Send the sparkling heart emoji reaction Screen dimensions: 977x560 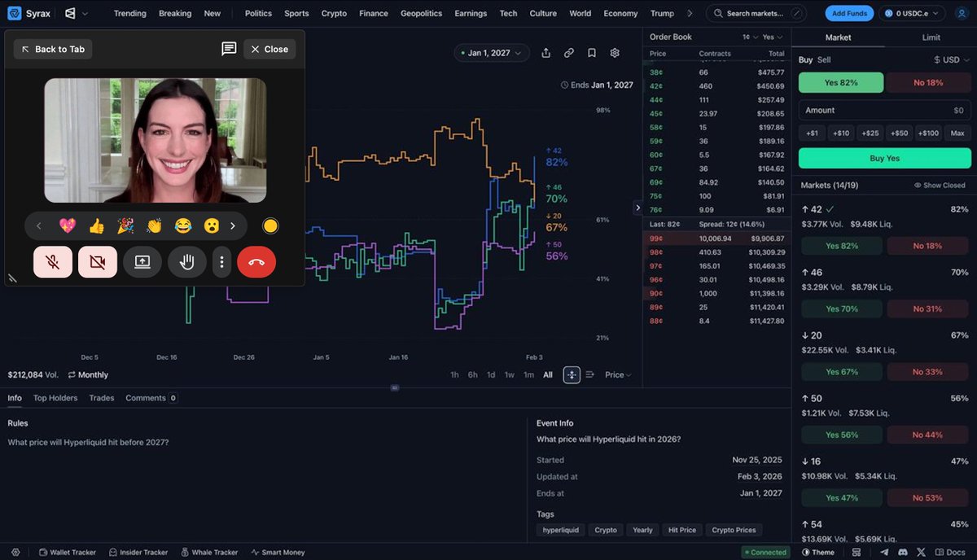[x=68, y=225]
